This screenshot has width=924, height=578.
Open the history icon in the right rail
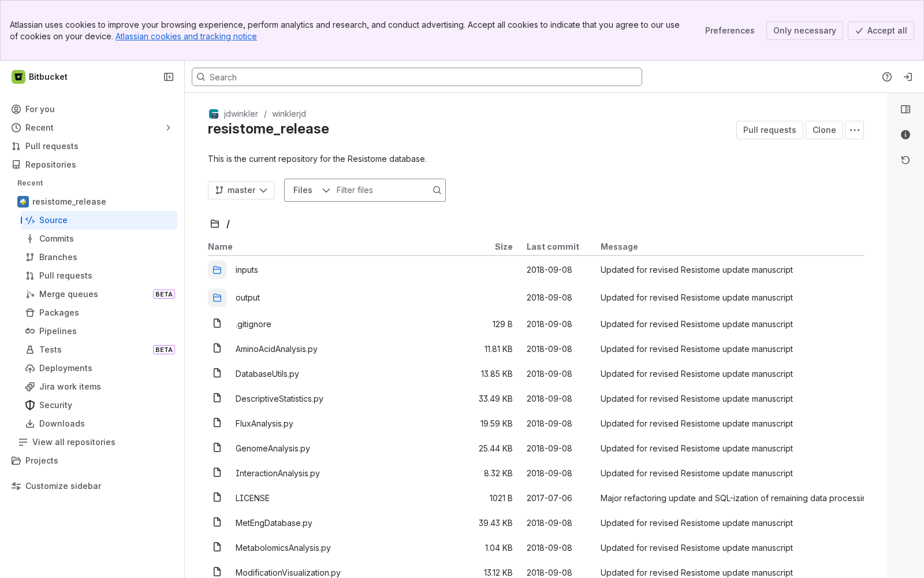click(906, 160)
